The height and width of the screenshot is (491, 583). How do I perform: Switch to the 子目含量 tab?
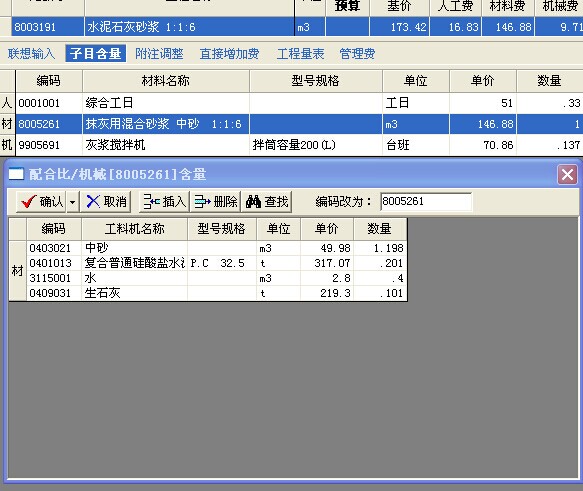(x=96, y=54)
